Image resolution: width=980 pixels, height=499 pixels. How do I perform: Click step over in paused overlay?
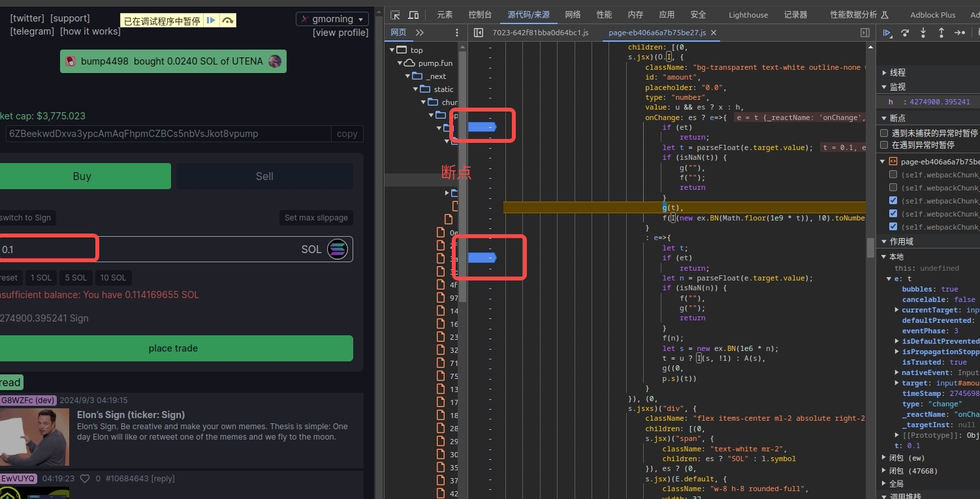point(227,21)
